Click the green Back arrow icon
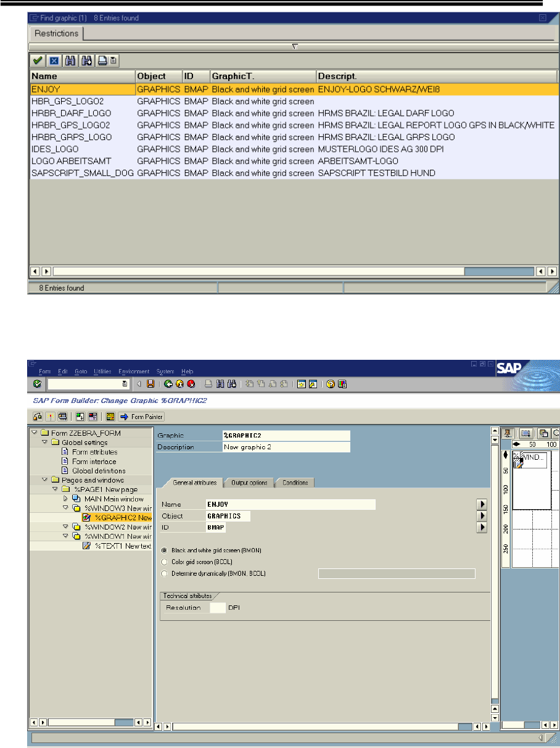 coord(168,384)
